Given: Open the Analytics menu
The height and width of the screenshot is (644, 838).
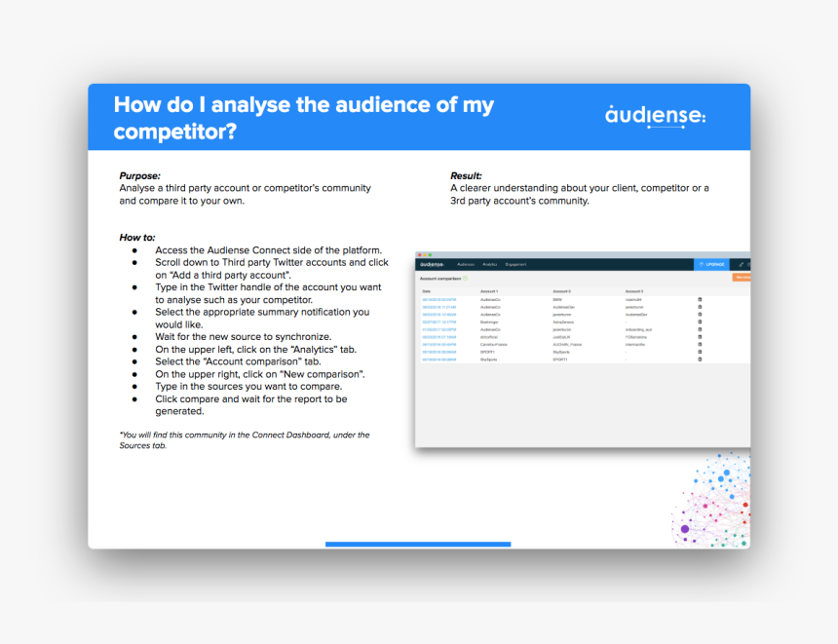Looking at the screenshot, I should point(489,265).
